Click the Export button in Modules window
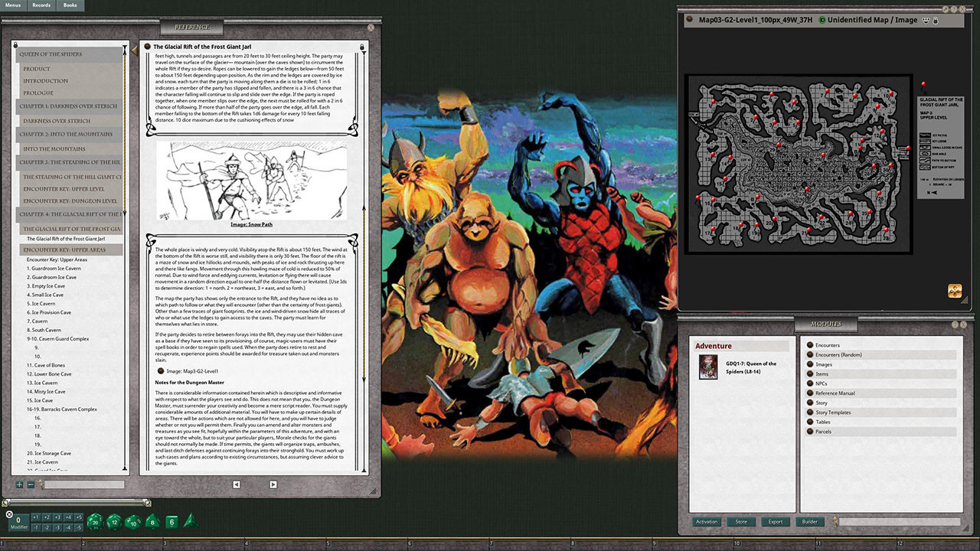Viewport: 980px width, 551px height. click(x=775, y=522)
